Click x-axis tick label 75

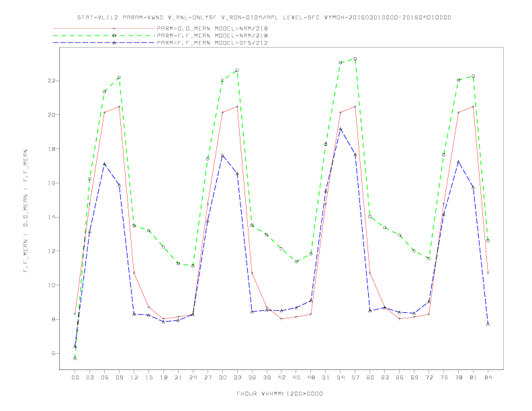coord(444,377)
